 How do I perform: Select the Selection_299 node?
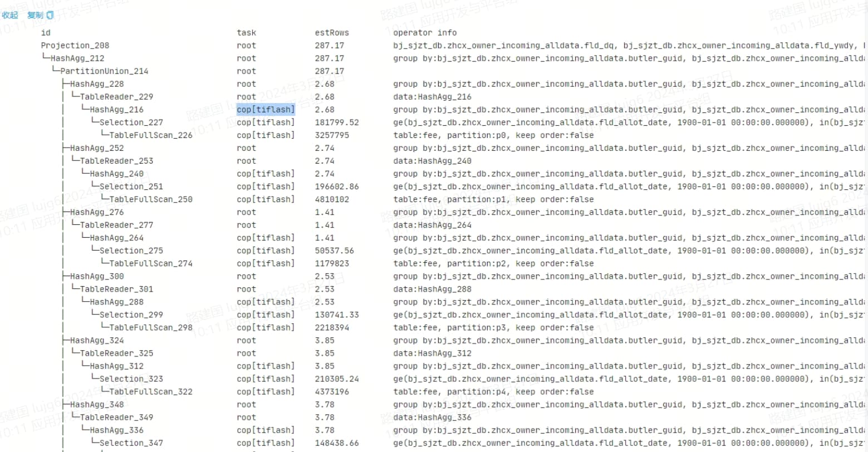coord(131,315)
